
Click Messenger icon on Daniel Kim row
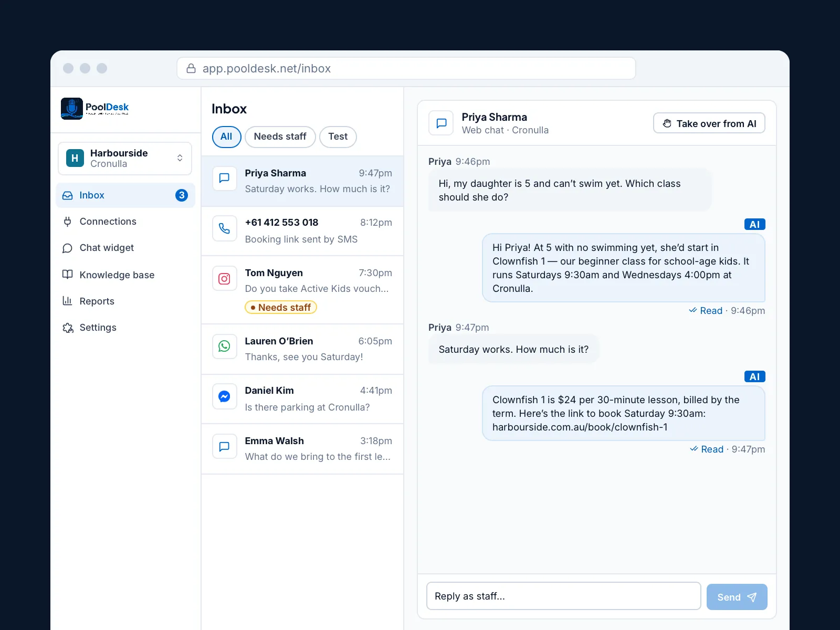[x=224, y=396]
